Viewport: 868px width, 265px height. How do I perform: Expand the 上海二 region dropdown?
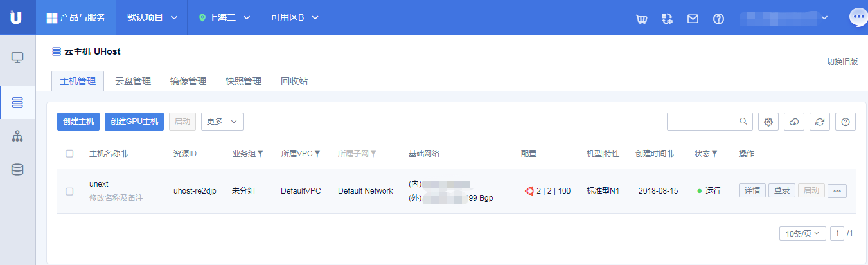224,17
